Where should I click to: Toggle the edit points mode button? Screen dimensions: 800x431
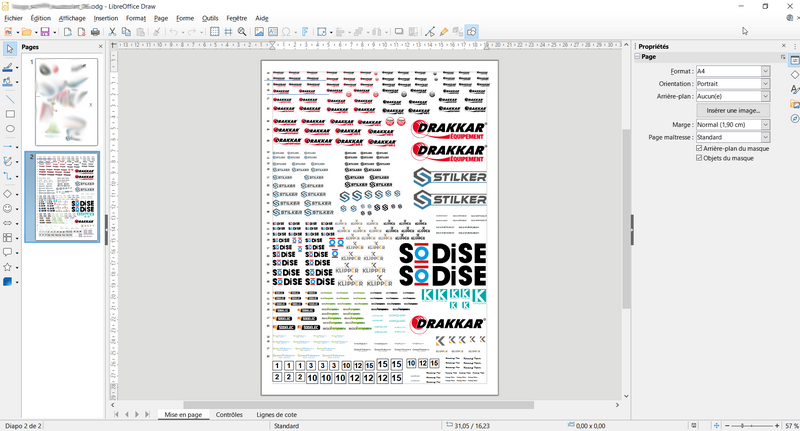(x=430, y=32)
